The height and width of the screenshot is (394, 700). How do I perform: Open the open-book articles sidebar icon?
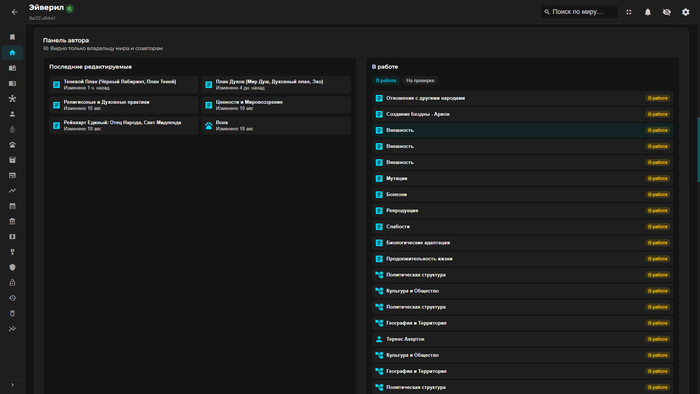(x=12, y=83)
